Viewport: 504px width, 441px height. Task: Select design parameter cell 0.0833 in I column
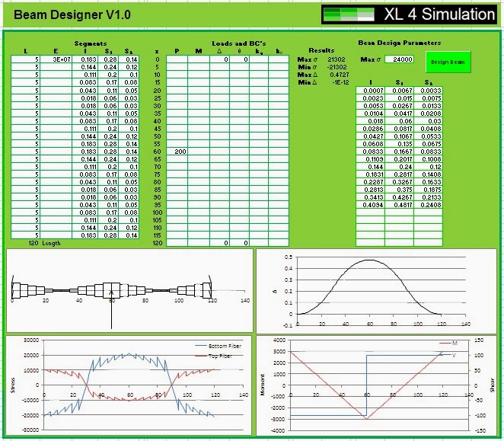coord(370,152)
